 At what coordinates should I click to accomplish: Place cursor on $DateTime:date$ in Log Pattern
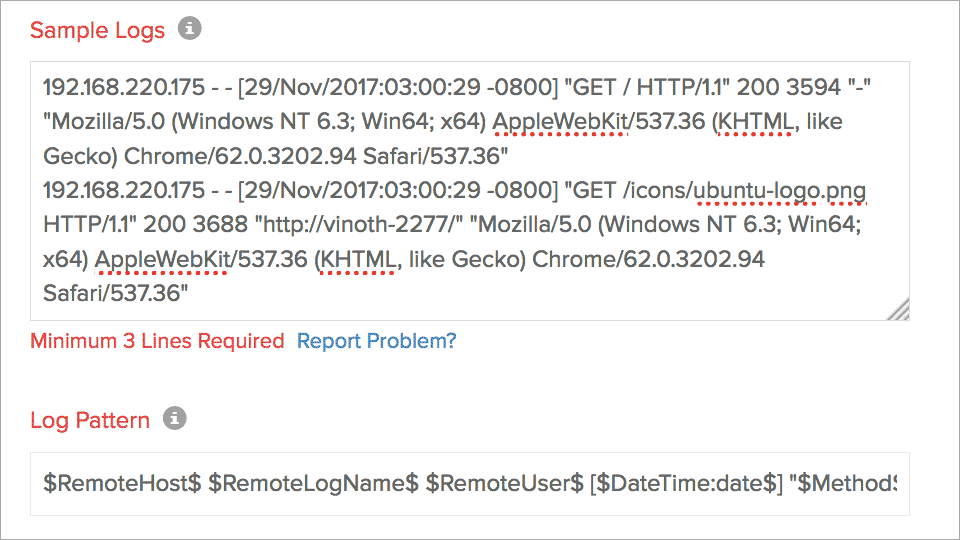pyautogui.click(x=686, y=483)
